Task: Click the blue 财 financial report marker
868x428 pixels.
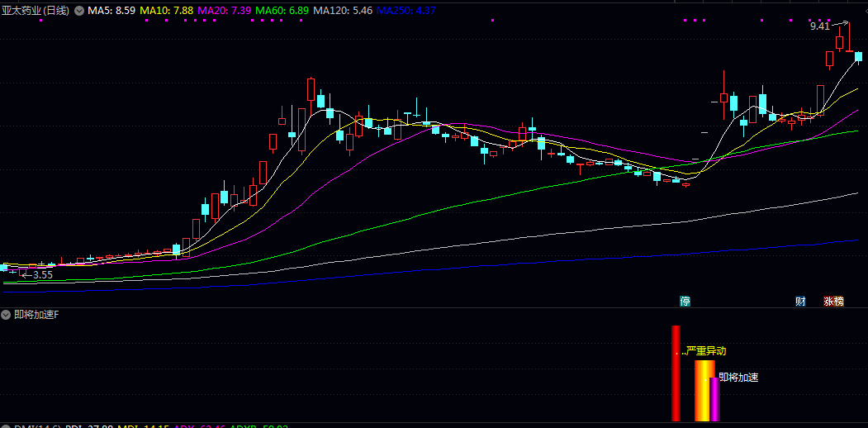Action: [800, 301]
